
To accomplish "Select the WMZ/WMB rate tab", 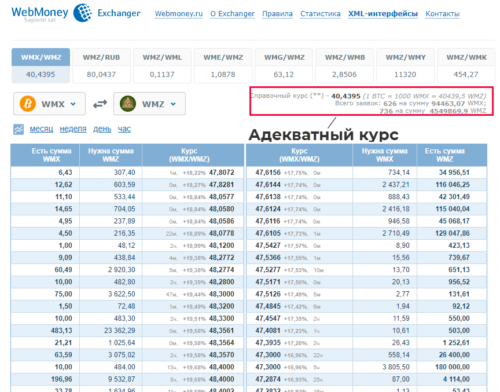I will pos(345,65).
